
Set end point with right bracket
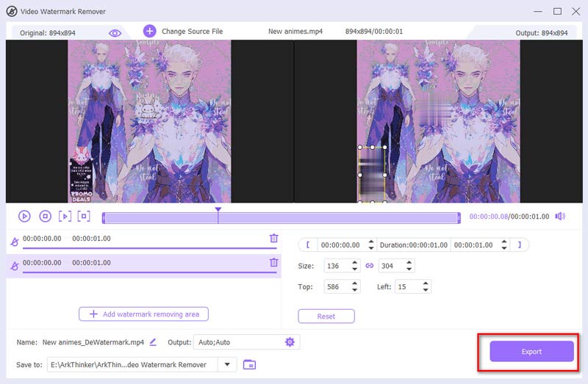pos(520,244)
